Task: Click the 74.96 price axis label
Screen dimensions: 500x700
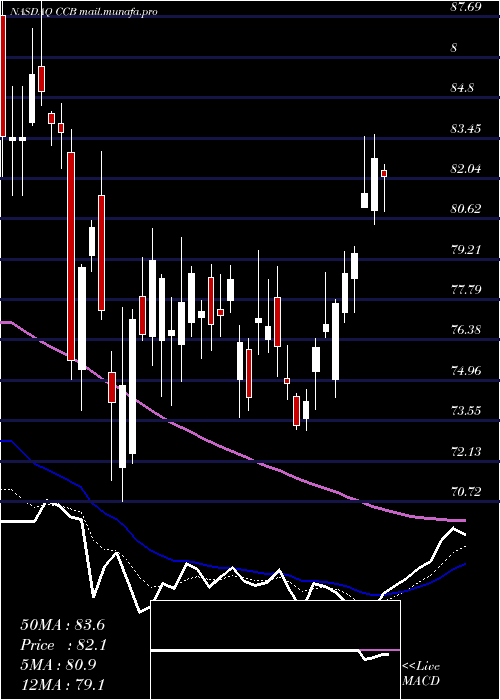Action: [466, 370]
